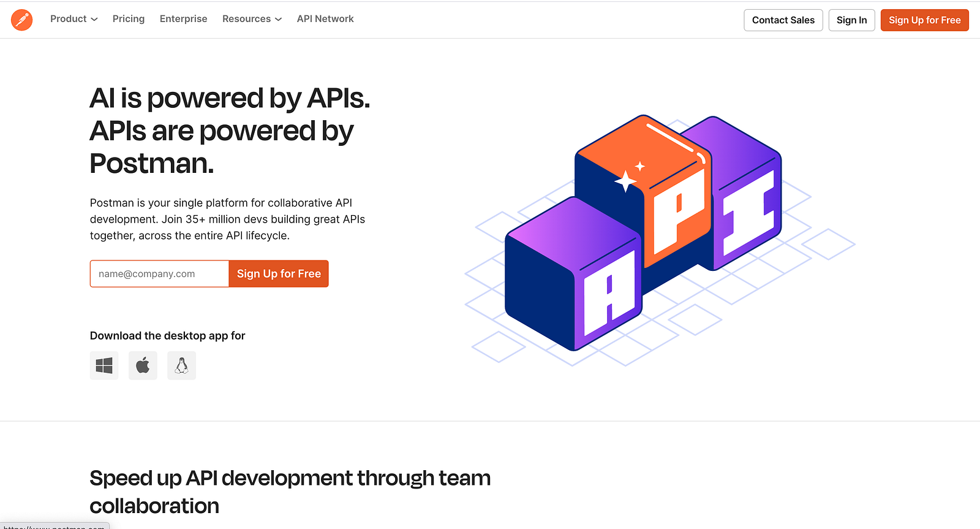
Task: Click the Sign In button
Action: [x=852, y=20]
